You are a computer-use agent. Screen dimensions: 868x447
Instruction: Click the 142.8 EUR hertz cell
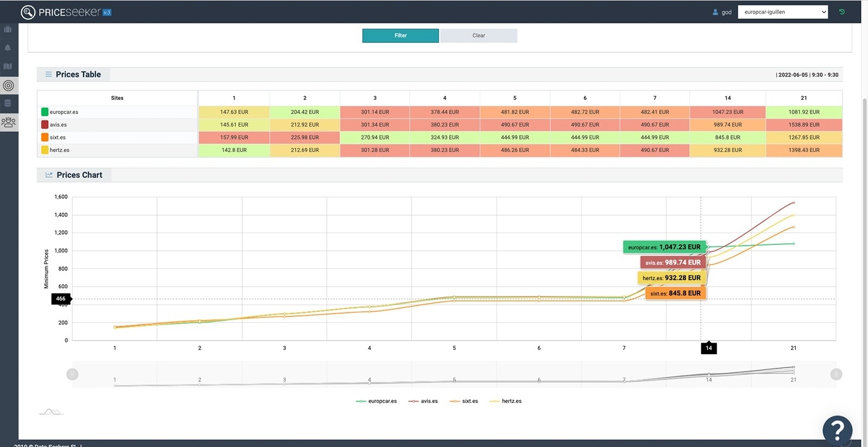(x=234, y=150)
